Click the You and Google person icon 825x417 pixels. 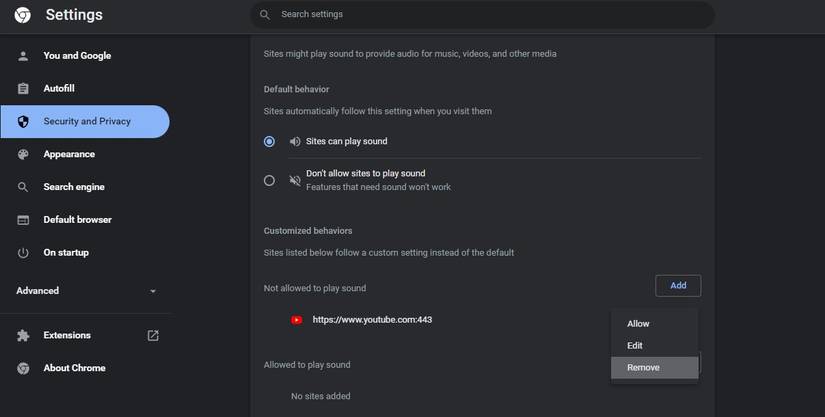point(23,56)
